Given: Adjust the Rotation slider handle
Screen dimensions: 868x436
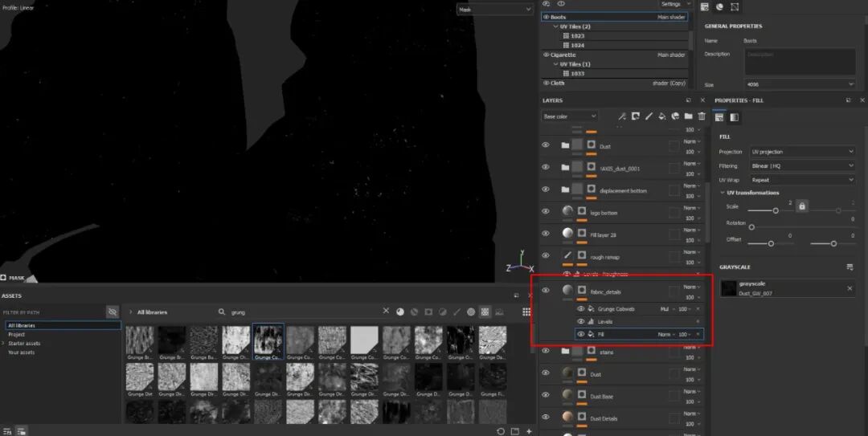Looking at the screenshot, I should 751,227.
